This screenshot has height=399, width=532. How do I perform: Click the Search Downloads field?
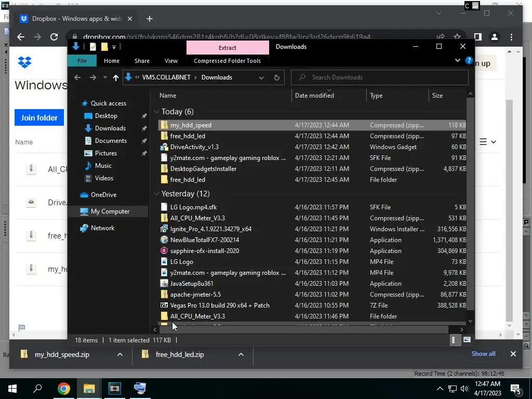coord(380,77)
